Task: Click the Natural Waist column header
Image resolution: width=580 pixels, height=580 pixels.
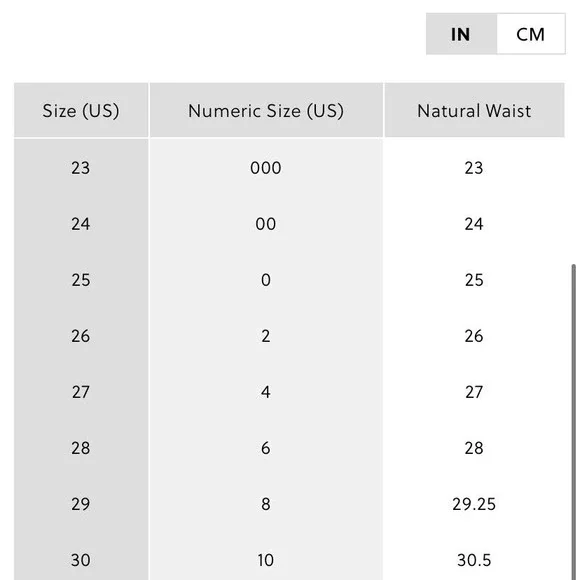Action: 474,110
